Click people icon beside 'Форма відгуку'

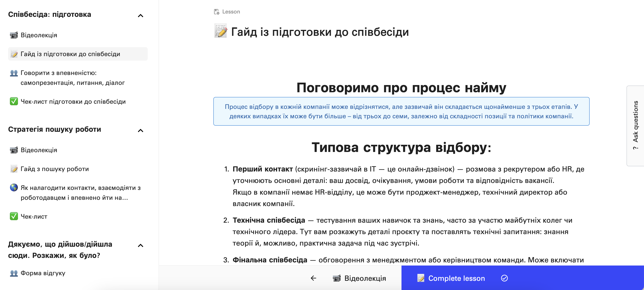[14, 273]
